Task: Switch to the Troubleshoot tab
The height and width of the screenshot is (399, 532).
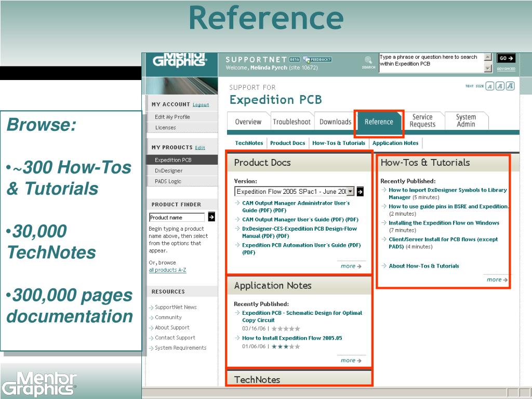Action: pyautogui.click(x=292, y=122)
